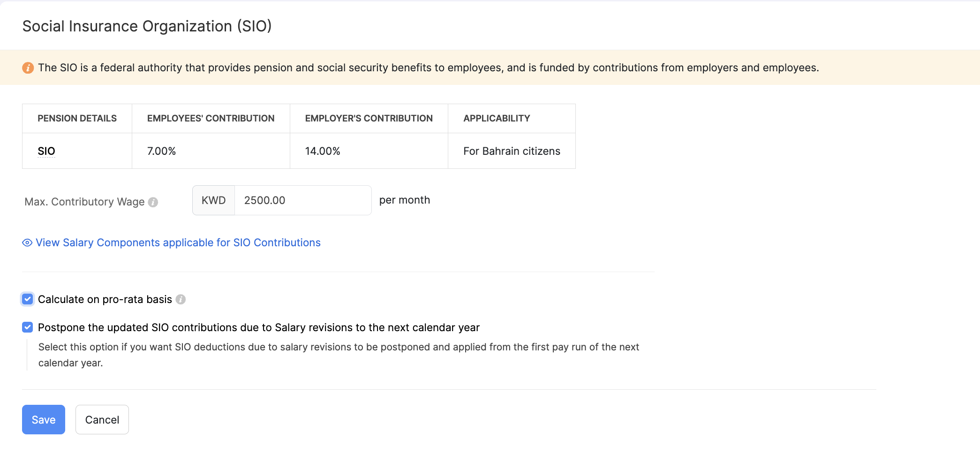Click the orange info icon in banner
980x470 pixels.
click(x=28, y=68)
